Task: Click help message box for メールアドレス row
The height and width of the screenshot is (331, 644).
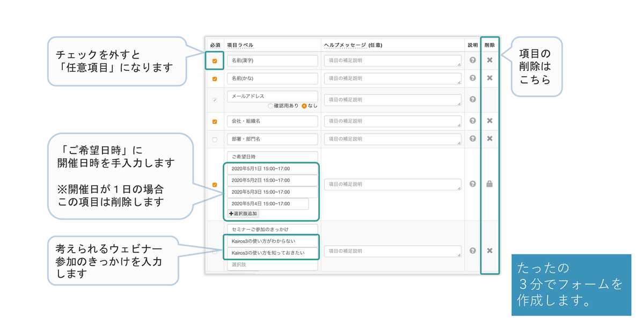Action: (392, 100)
